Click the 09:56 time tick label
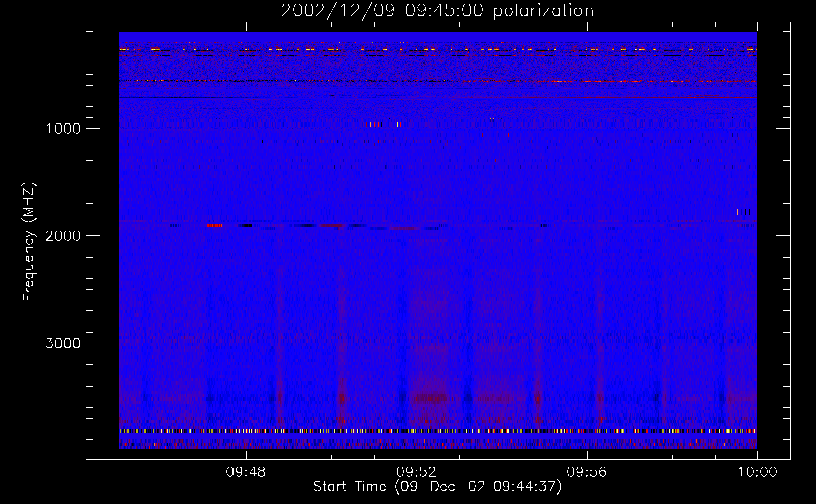816x504 pixels. pyautogui.click(x=587, y=472)
